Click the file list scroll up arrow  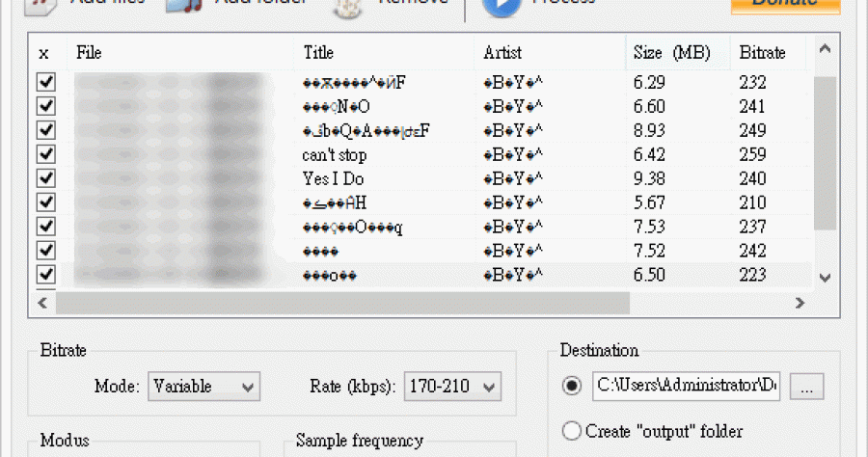click(825, 49)
